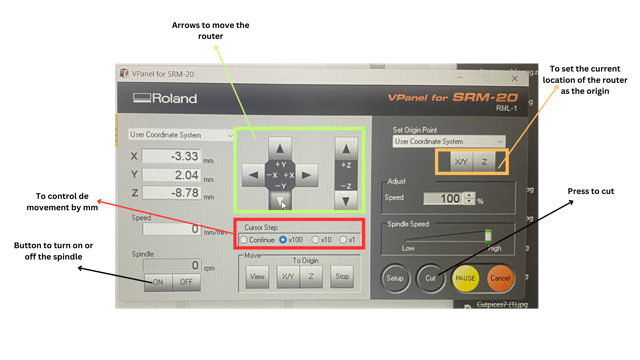Select Continue cursor step option
Screen dimensions: 640x360
[244, 240]
